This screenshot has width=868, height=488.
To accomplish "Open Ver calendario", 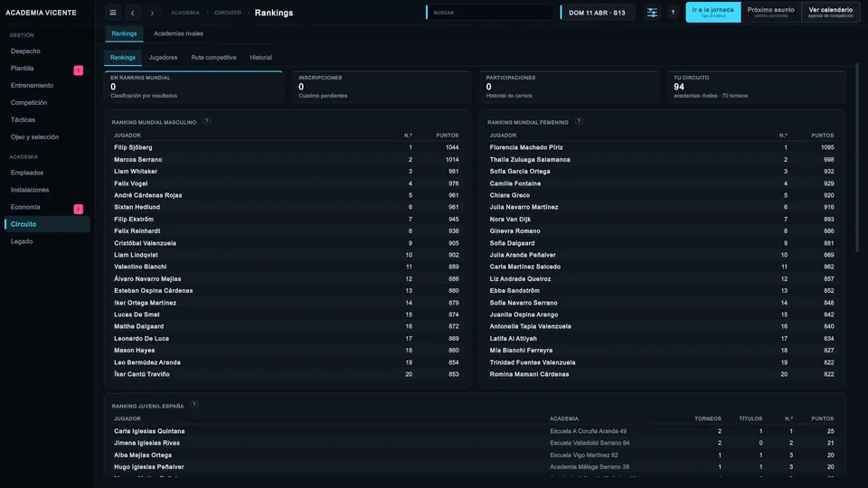I will pyautogui.click(x=830, y=12).
